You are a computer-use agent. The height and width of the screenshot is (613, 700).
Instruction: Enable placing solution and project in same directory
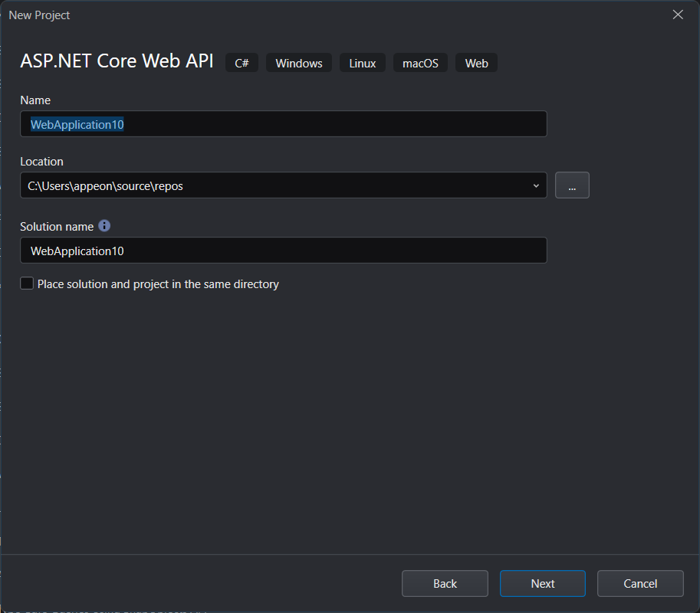coord(28,284)
